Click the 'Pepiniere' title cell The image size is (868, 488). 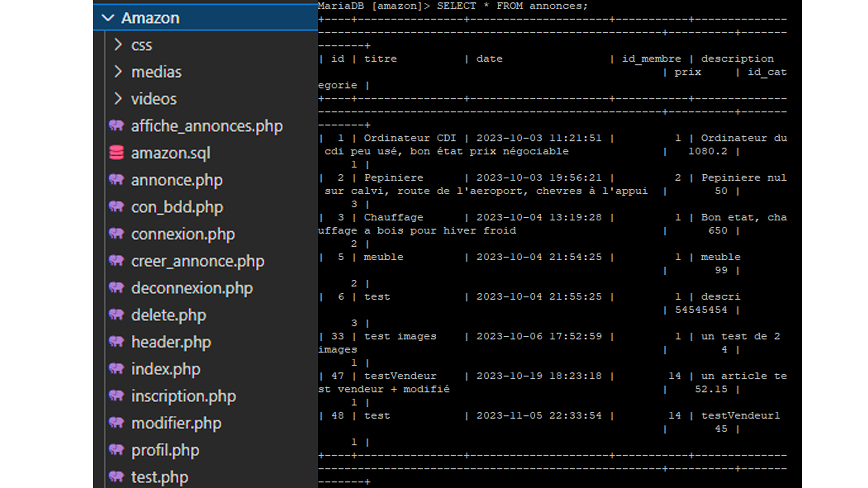click(x=393, y=178)
